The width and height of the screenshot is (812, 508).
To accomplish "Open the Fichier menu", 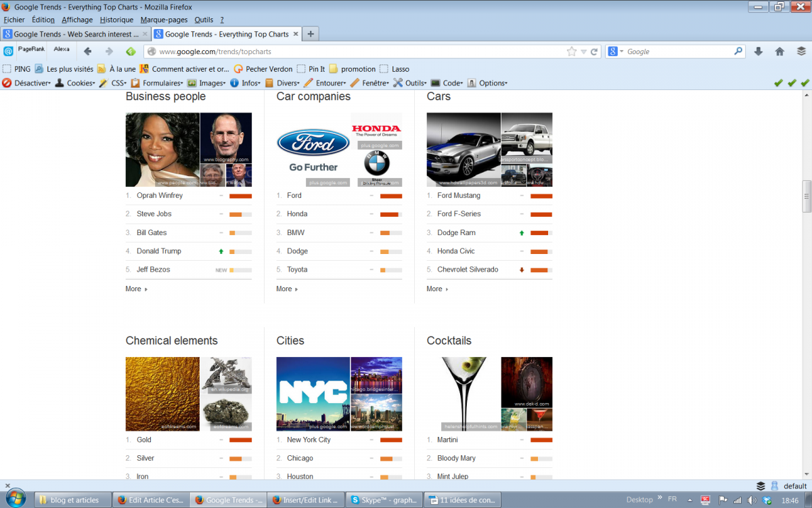I will click(x=14, y=20).
